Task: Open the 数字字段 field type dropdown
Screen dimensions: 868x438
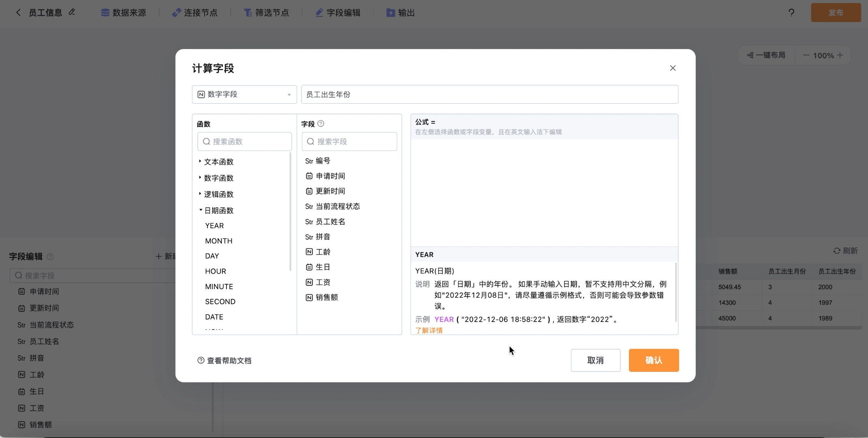Action: pos(244,94)
